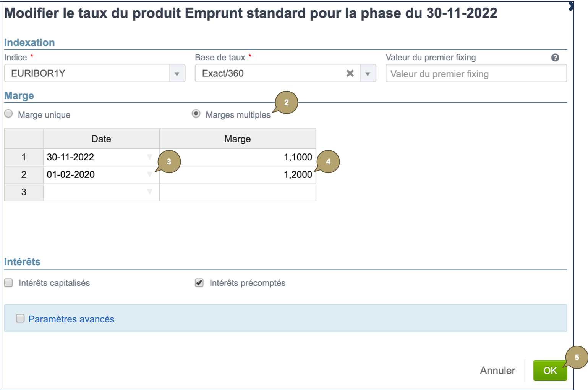Enable Intérêts capitalisés checkbox
This screenshot has width=588, height=390.
click(8, 283)
